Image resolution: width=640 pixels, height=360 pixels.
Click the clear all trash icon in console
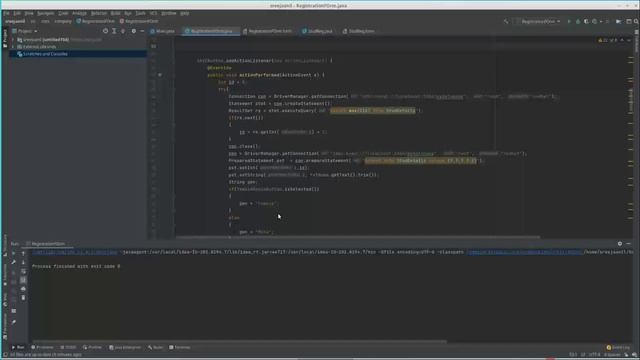[23, 298]
